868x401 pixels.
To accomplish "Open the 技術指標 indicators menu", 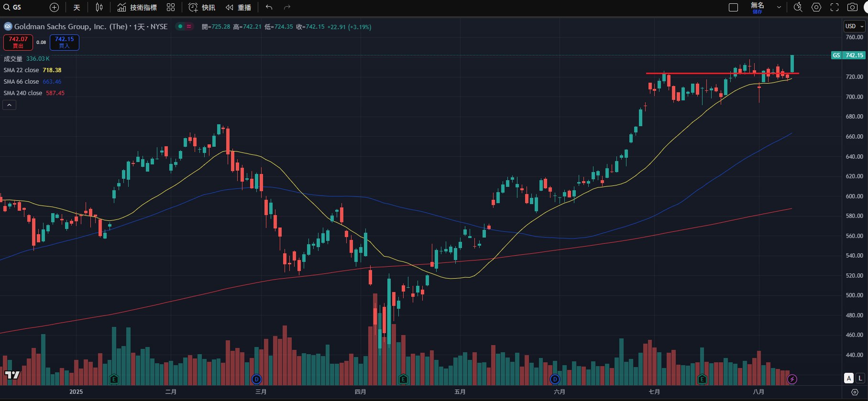I will click(137, 7).
